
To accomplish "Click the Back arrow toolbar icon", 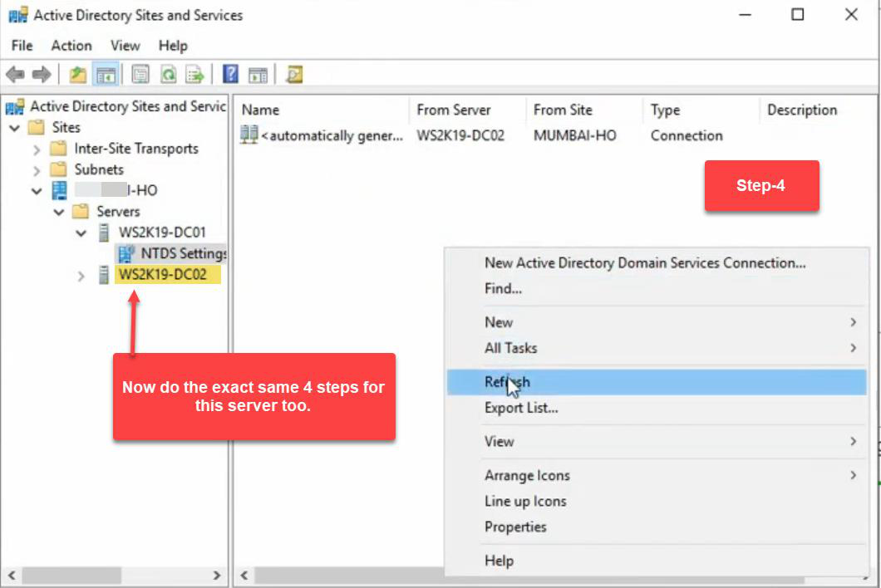I will click(x=15, y=74).
